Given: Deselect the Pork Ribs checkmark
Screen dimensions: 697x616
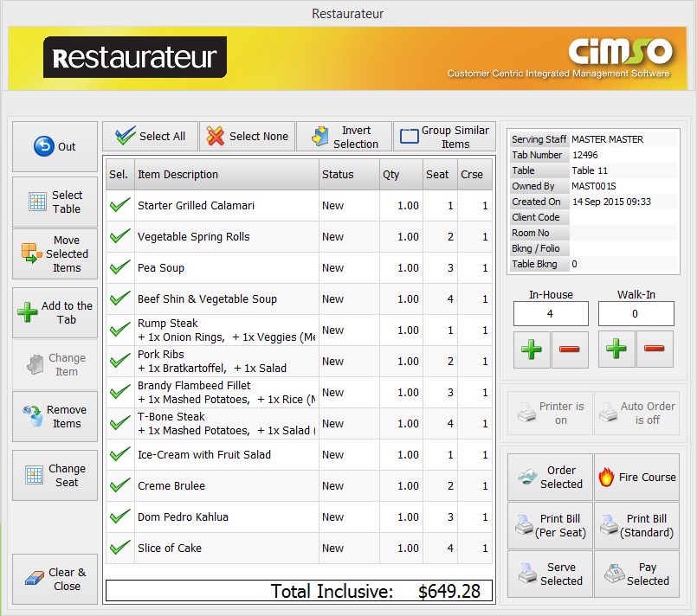Looking at the screenshot, I should coord(120,361).
